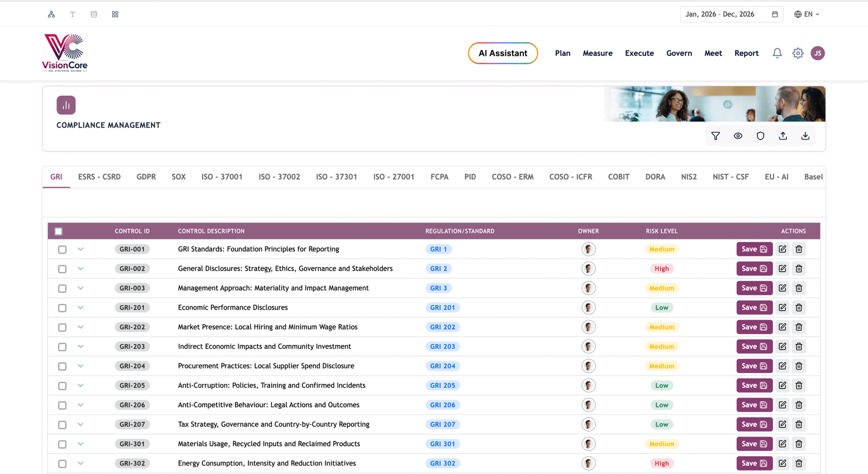Image resolution: width=868 pixels, height=474 pixels.
Task: Click the shield icon in the compliance toolbar
Action: tap(761, 136)
